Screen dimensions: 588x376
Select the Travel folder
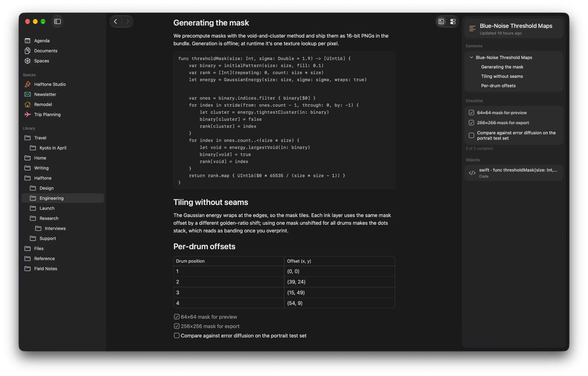pyautogui.click(x=63, y=138)
